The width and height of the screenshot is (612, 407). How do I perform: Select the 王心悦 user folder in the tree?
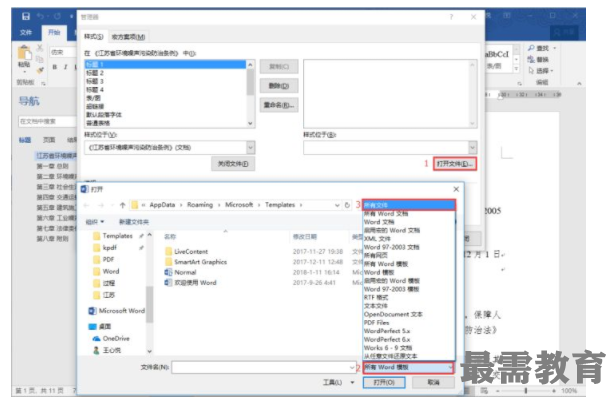click(107, 350)
